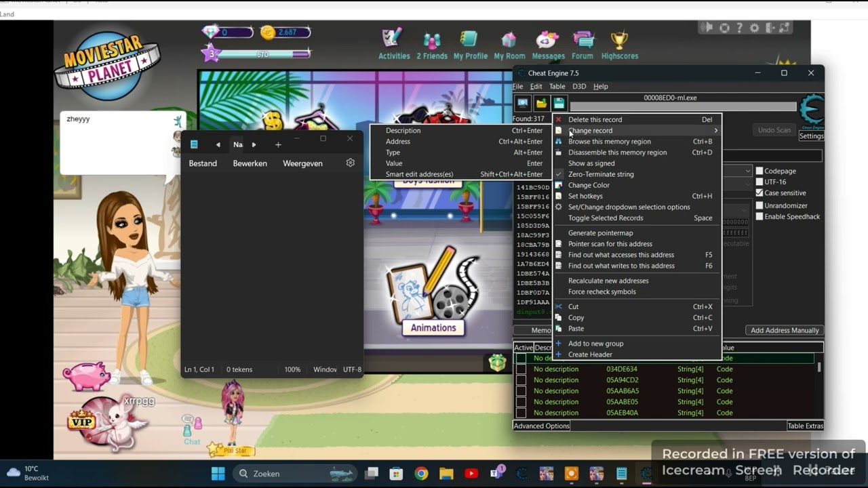Activate record with address 034DE634
868x488 pixels.
pos(521,369)
